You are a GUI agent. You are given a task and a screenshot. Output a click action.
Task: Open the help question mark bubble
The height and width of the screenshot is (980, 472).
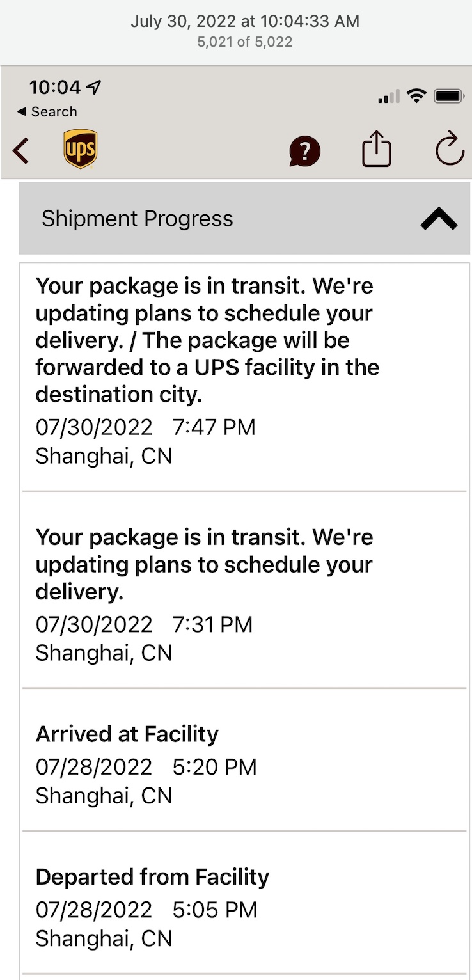(305, 152)
